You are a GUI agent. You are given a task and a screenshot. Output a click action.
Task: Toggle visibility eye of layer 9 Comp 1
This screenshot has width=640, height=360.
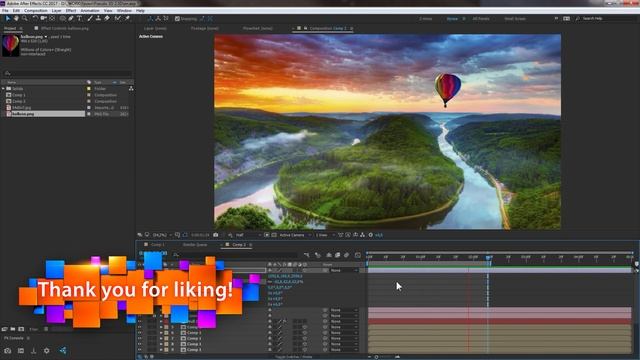(x=140, y=350)
